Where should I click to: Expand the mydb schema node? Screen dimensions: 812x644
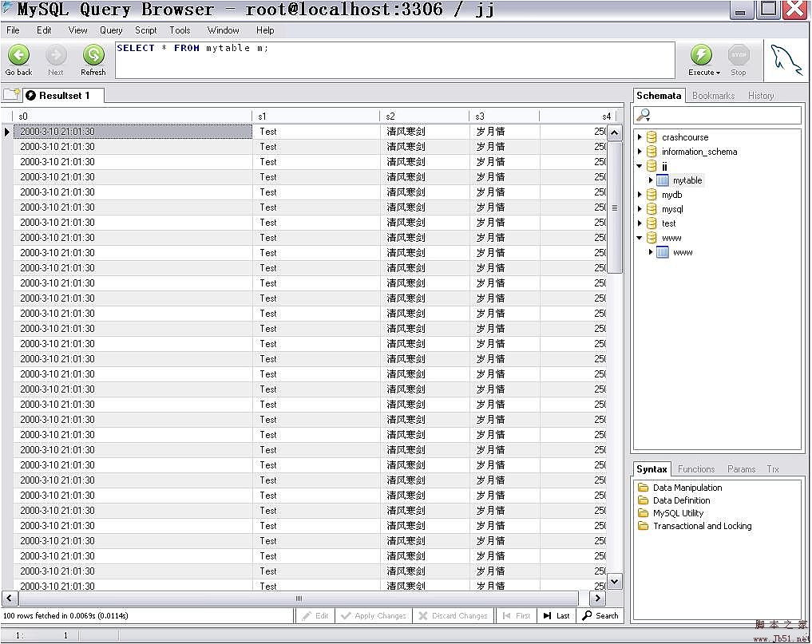click(640, 195)
